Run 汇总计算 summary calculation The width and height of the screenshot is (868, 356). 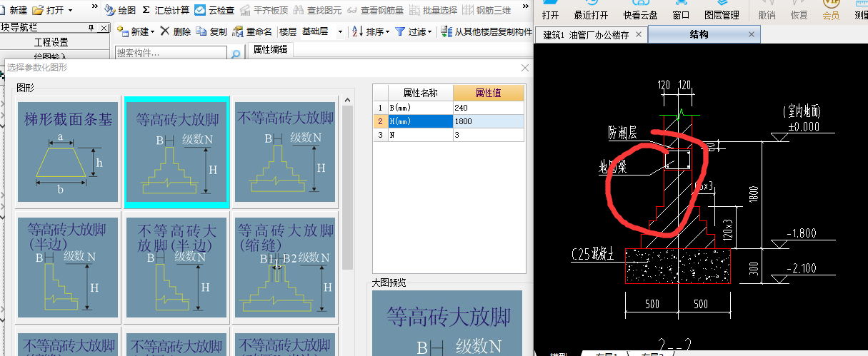point(166,10)
